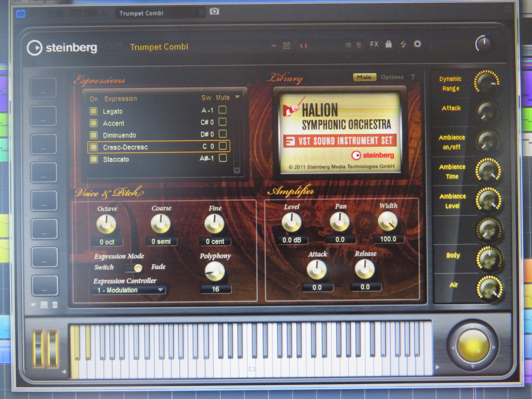
Task: Toggle the Diminuendo On checkbox
Action: [94, 135]
